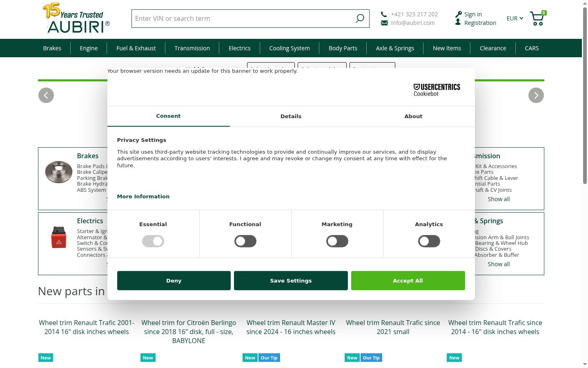Open Wheel trim Renault Trafic since 2014 product
The height and width of the screenshot is (368, 588).
[x=495, y=327]
